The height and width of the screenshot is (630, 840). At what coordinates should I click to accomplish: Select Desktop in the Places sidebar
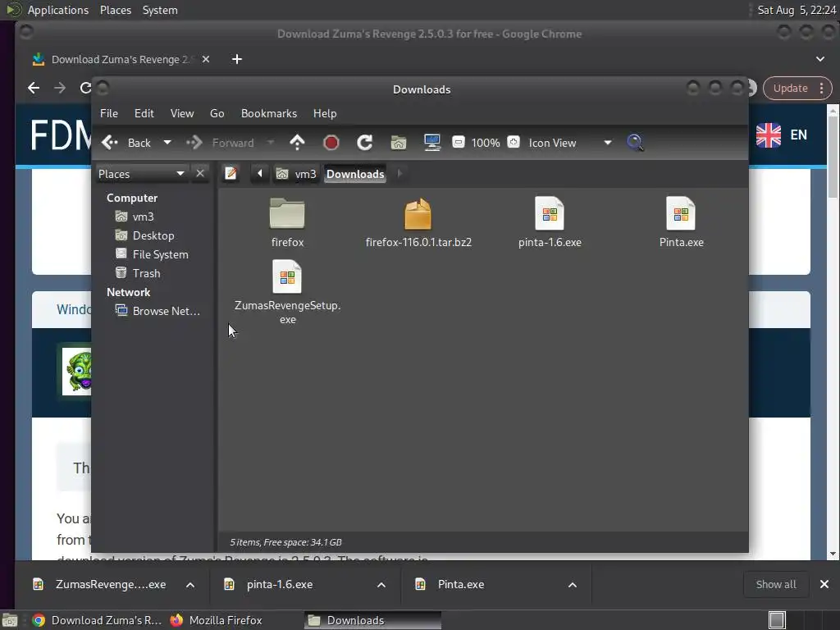click(144, 235)
